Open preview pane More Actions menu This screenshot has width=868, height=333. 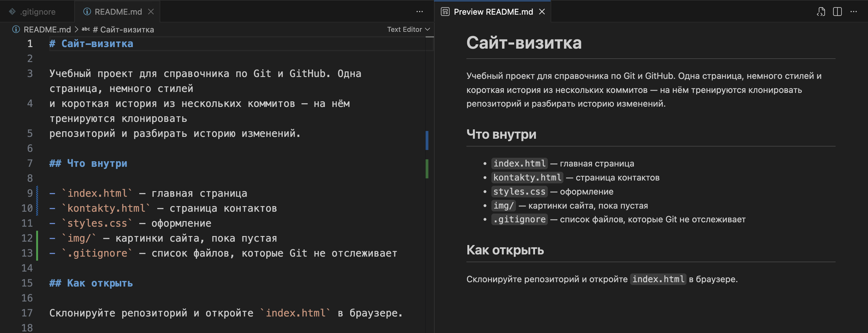[x=854, y=12]
